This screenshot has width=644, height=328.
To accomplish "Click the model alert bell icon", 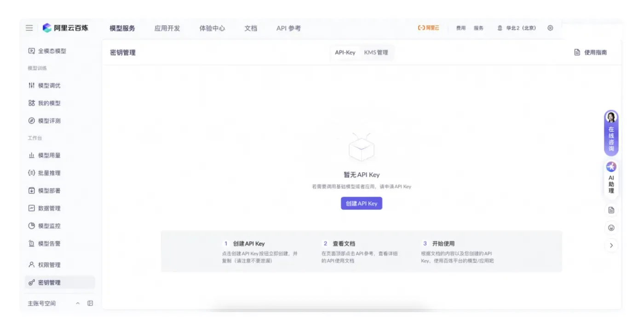I will tap(31, 244).
